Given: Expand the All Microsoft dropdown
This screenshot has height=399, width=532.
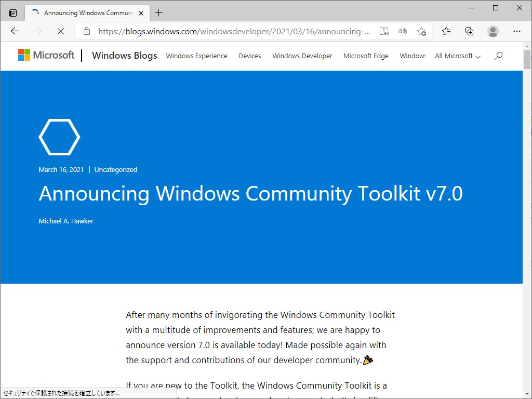Looking at the screenshot, I should point(457,56).
